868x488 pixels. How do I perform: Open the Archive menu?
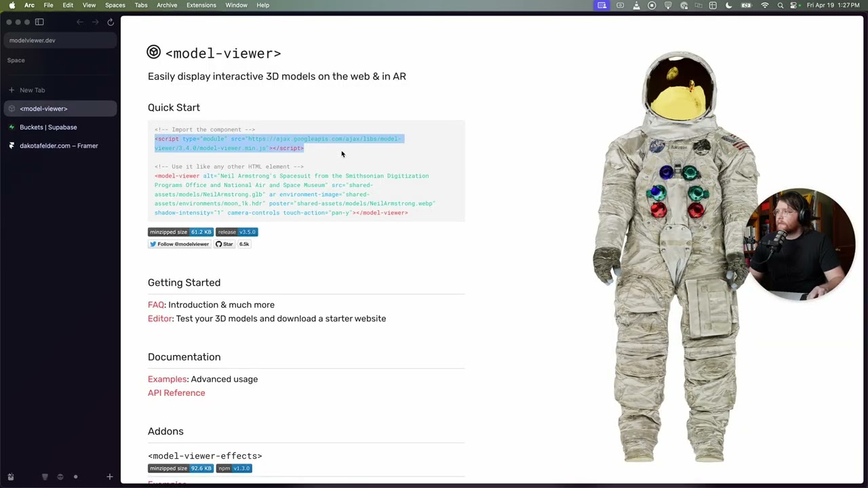pos(167,5)
